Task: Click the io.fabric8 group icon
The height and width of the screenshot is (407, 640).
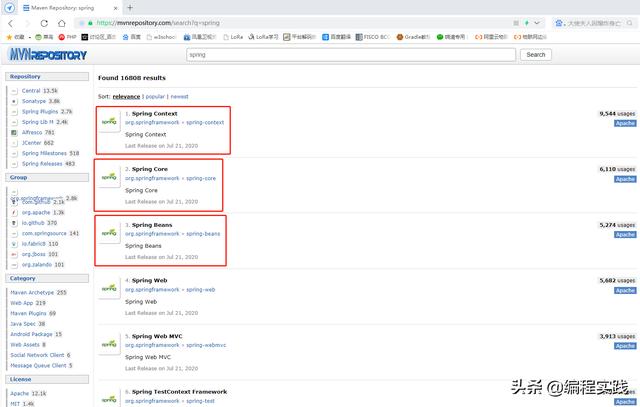Action: 14,244
